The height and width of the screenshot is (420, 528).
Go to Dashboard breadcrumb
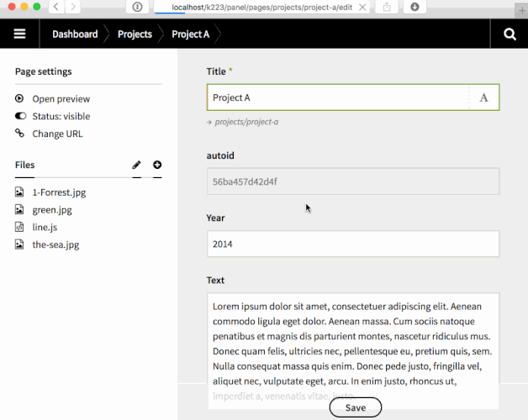point(75,34)
